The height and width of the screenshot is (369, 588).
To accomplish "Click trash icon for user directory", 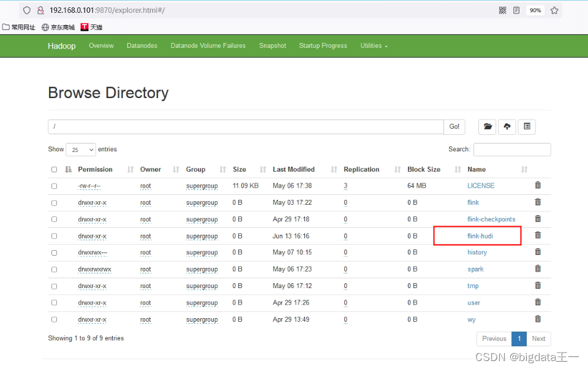I will click(x=538, y=302).
